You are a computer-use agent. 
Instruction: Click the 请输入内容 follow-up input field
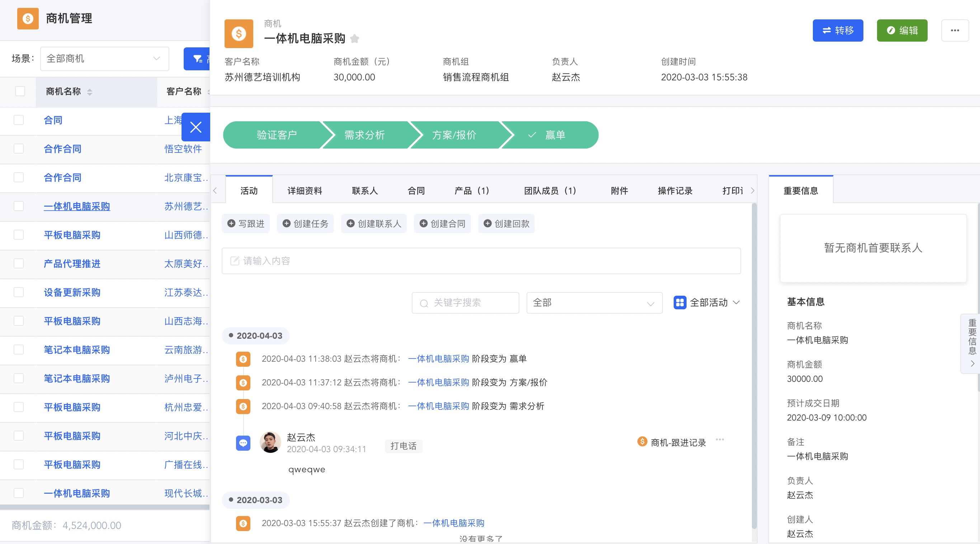coord(481,261)
